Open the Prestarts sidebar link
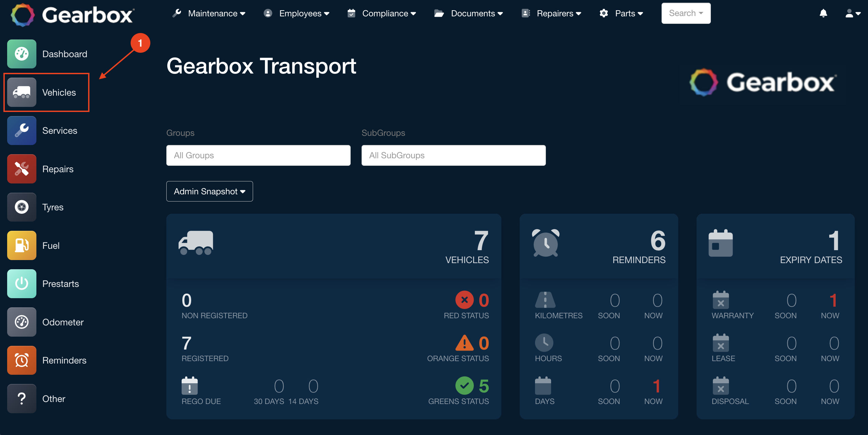The image size is (868, 435). (61, 284)
